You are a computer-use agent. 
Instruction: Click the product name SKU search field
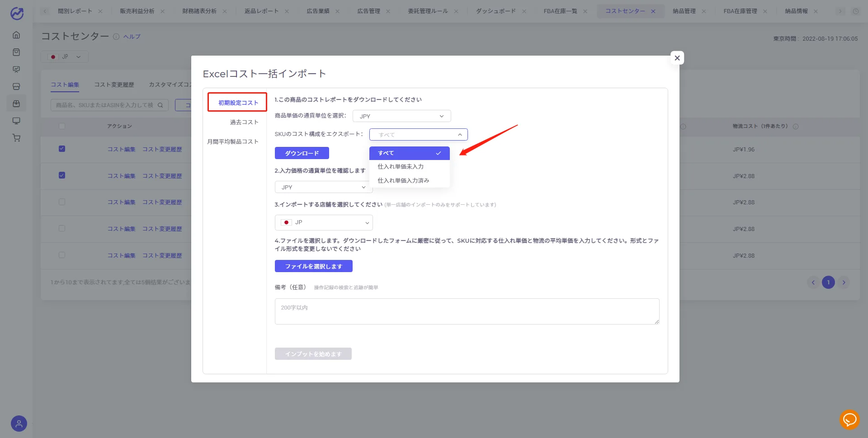(109, 105)
